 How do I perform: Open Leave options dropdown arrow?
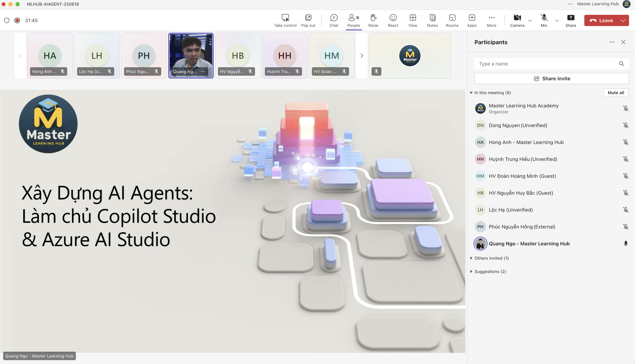click(623, 20)
